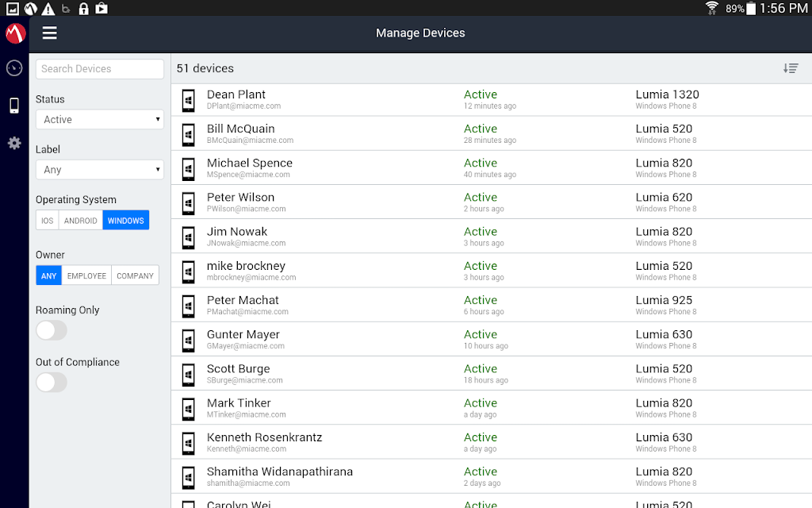Select the iOS operating system filter
The image size is (812, 508).
pyautogui.click(x=47, y=221)
